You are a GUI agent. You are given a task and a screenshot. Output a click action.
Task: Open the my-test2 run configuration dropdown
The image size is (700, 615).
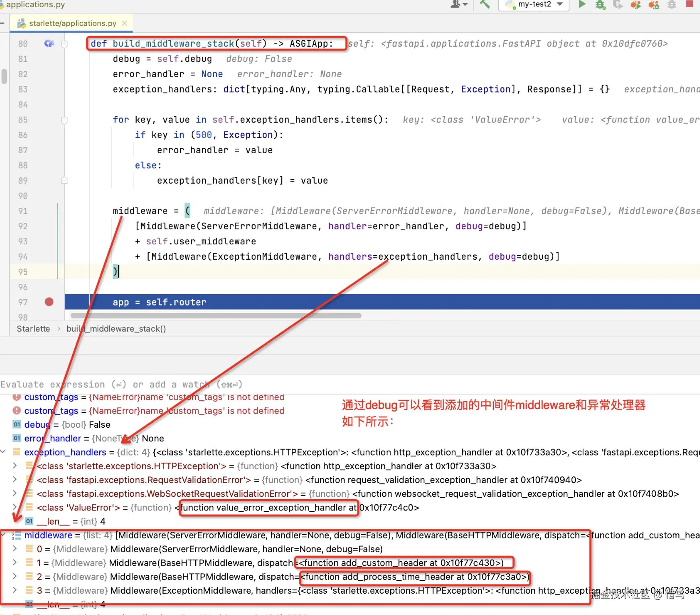coord(534,4)
